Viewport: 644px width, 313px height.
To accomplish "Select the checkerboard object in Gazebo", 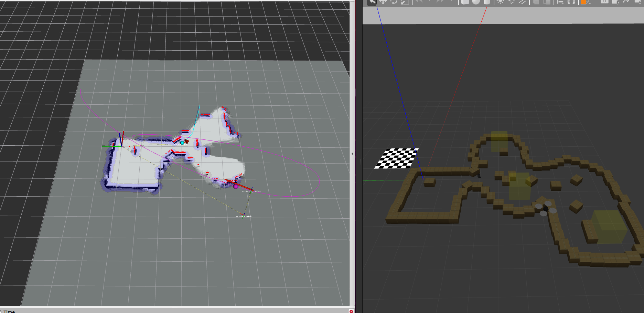I will (396, 158).
